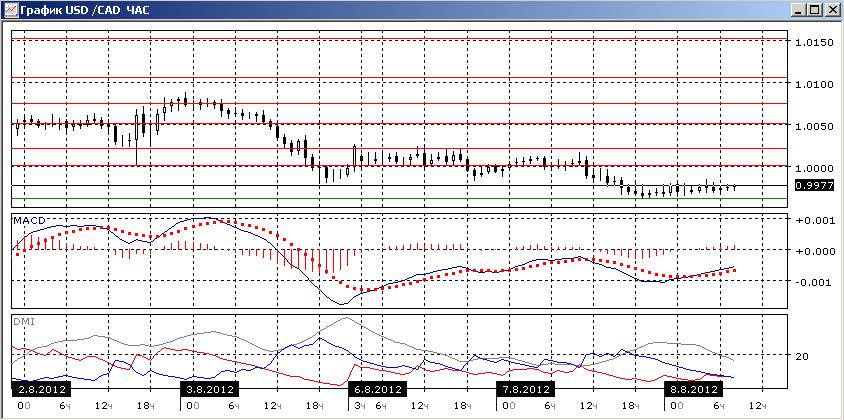Image resolution: width=844 pixels, height=420 pixels.
Task: Click the title text 'График USD /CAD ЧАС'
Action: click(85, 10)
